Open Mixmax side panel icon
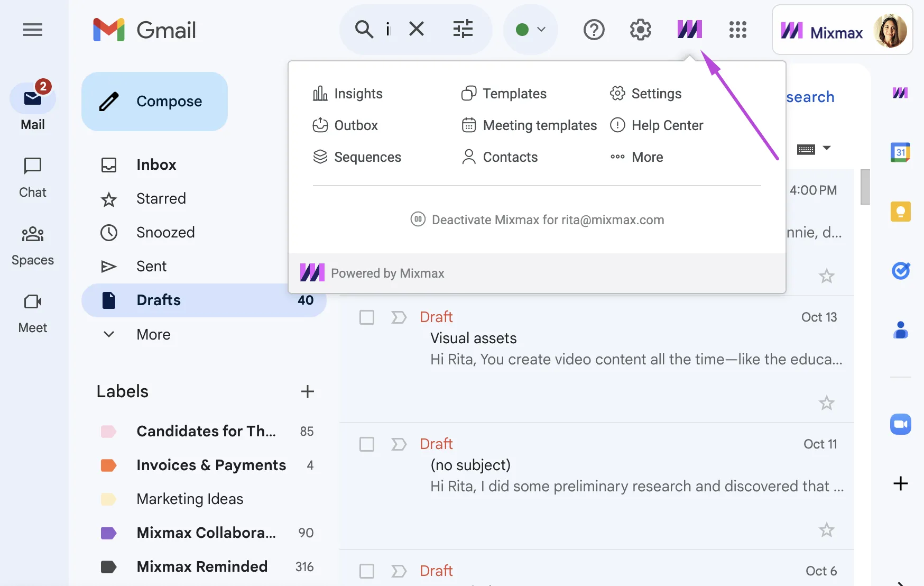The width and height of the screenshot is (924, 586). [900, 93]
